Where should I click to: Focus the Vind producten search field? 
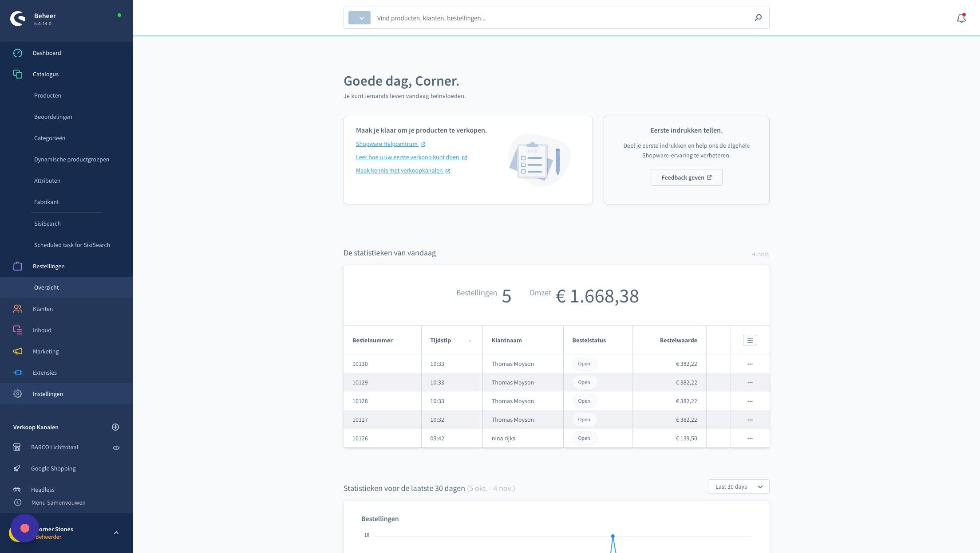(x=561, y=18)
